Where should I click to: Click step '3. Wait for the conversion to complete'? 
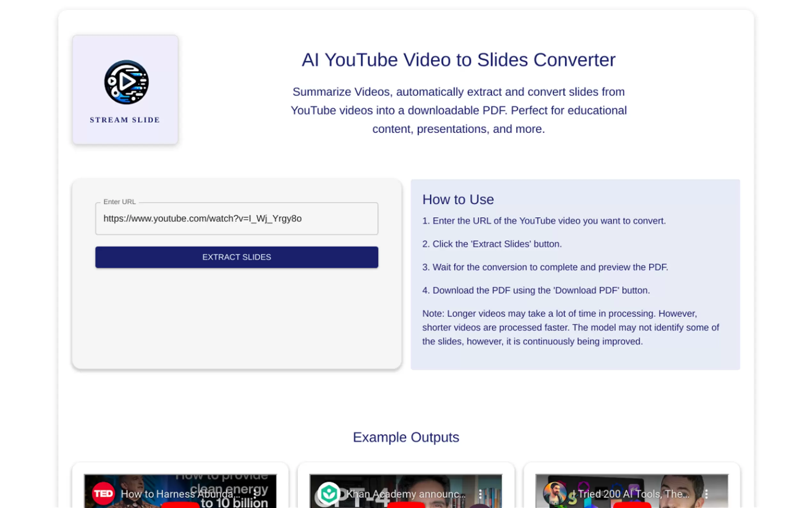tap(545, 267)
